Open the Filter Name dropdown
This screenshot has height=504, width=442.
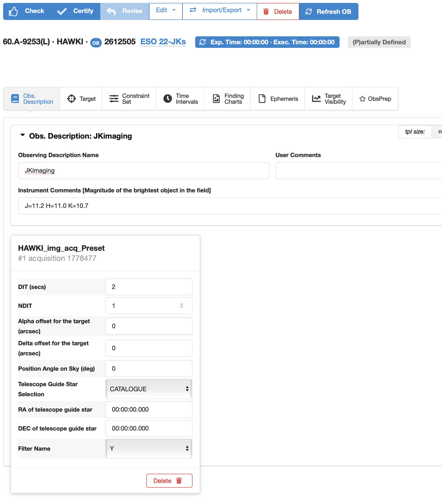[x=149, y=448]
